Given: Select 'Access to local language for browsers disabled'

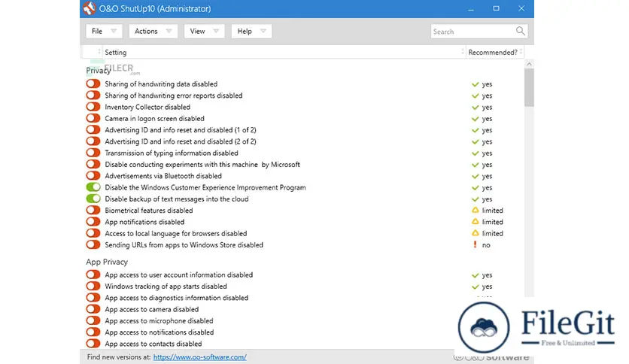Looking at the screenshot, I should (x=176, y=233).
